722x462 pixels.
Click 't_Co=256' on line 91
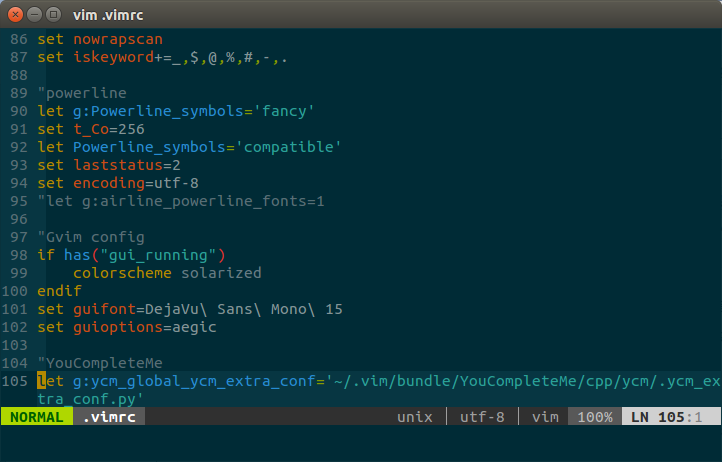(109, 129)
